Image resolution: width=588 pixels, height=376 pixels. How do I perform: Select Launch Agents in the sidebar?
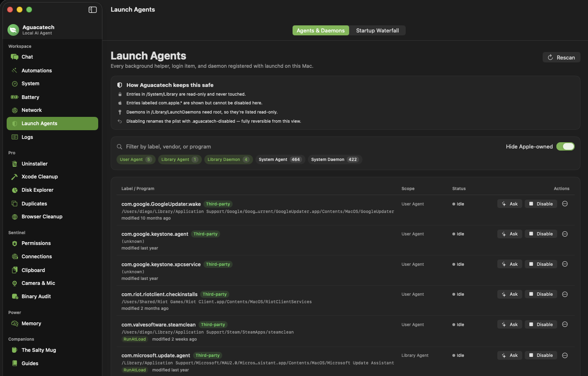[x=52, y=124]
